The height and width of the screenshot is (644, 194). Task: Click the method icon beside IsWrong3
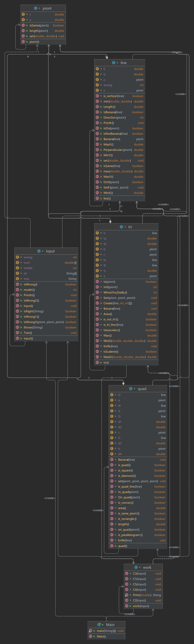tap(17, 322)
